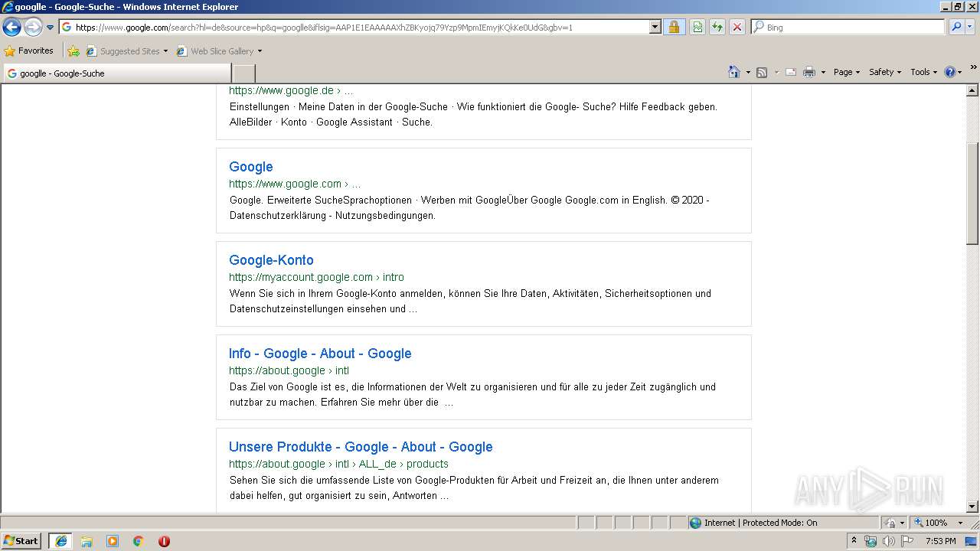The height and width of the screenshot is (551, 980).
Task: Click the privacy report icon in status bar
Action: 890,523
